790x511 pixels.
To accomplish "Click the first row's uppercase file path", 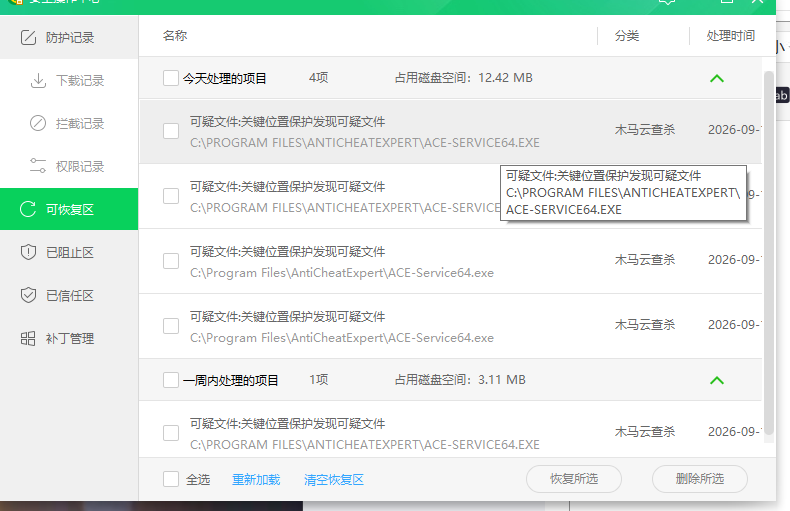I will (x=365, y=143).
